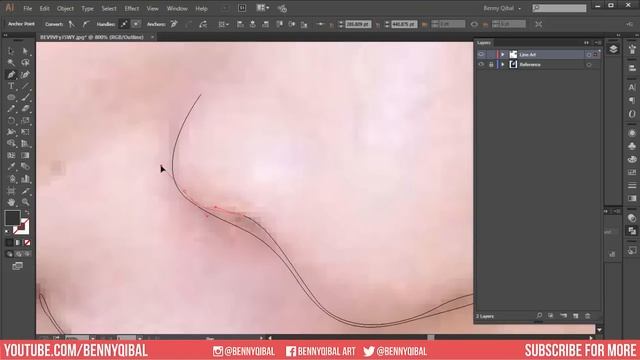Select the Zoom tool

tap(25, 202)
